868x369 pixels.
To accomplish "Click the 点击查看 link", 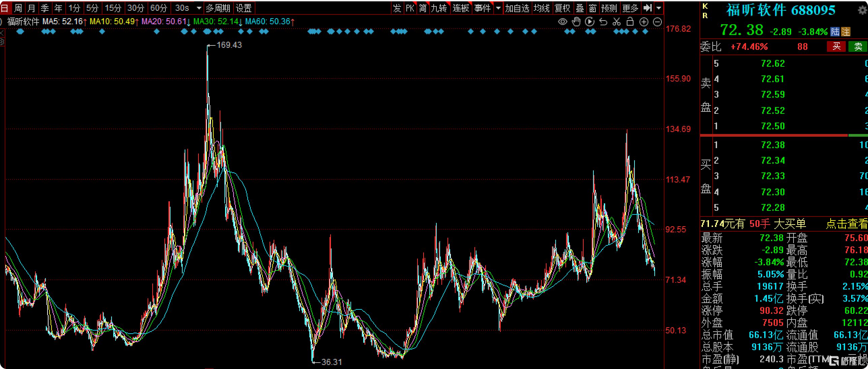I will (847, 224).
